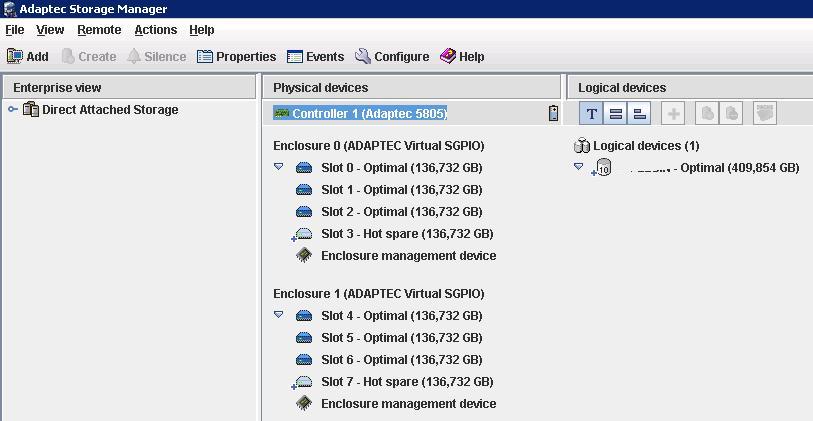Open Properties from the toolbar
813x421 pixels.
pyautogui.click(x=236, y=57)
